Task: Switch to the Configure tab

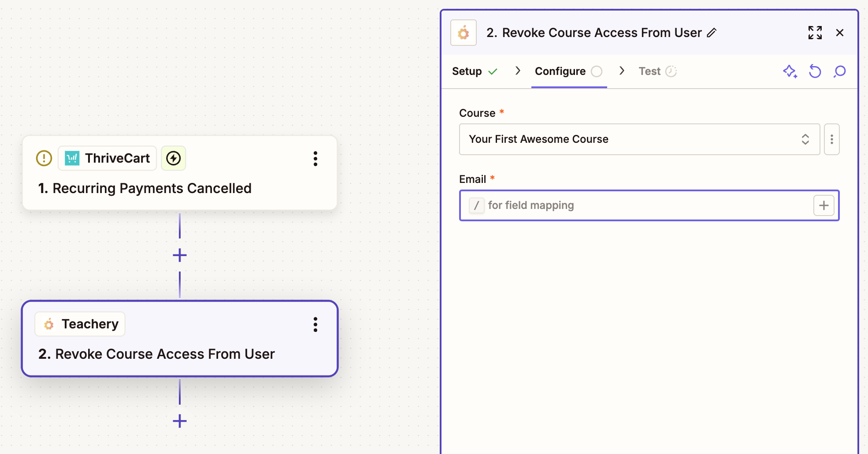Action: [569, 71]
